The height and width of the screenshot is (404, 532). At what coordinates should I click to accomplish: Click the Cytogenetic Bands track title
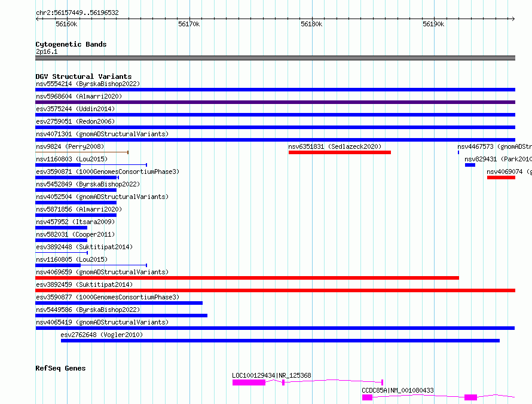71,44
